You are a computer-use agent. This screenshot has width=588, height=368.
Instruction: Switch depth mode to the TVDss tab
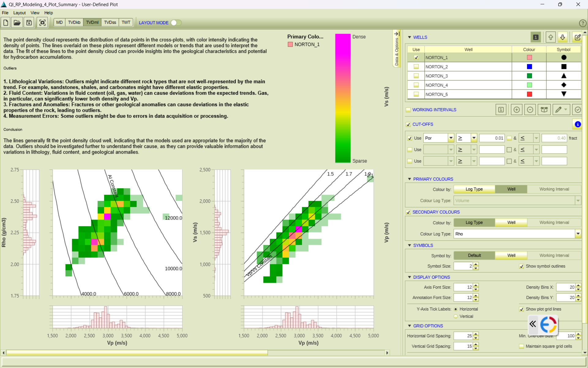pos(110,22)
